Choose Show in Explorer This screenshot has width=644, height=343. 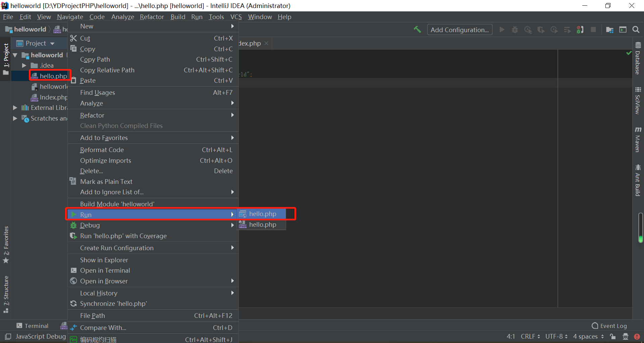tap(153, 260)
